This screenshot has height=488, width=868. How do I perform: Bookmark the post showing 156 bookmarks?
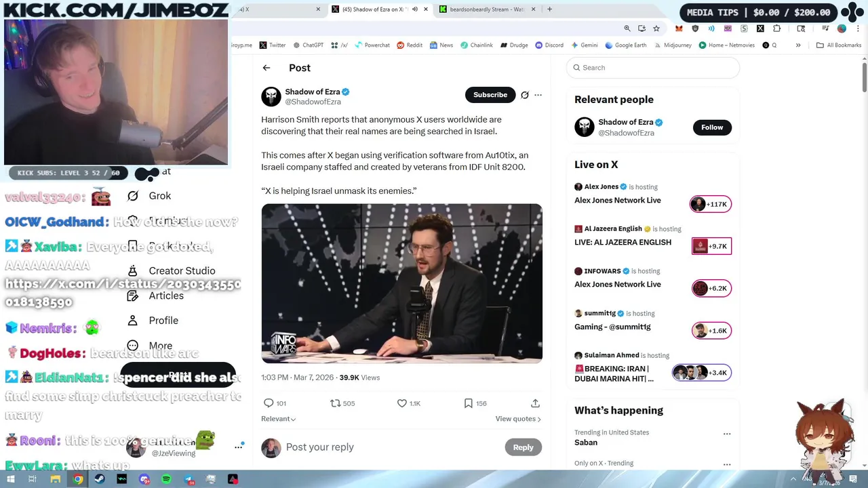468,403
